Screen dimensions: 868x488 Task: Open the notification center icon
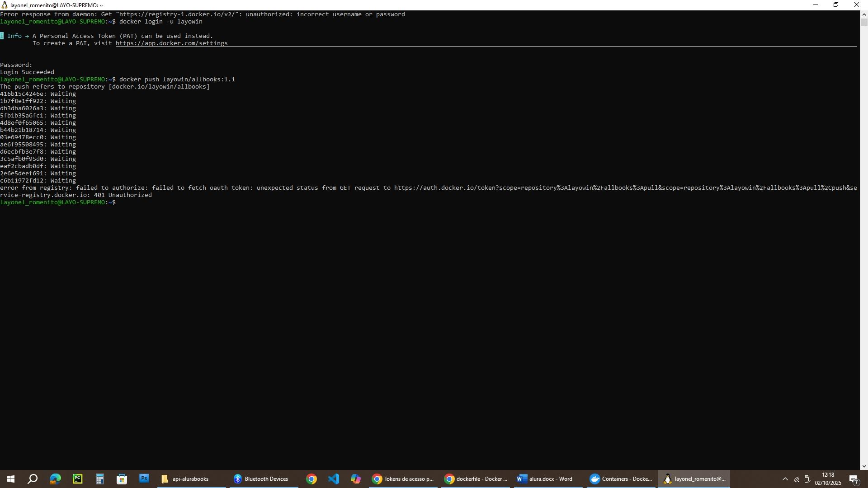click(x=854, y=479)
